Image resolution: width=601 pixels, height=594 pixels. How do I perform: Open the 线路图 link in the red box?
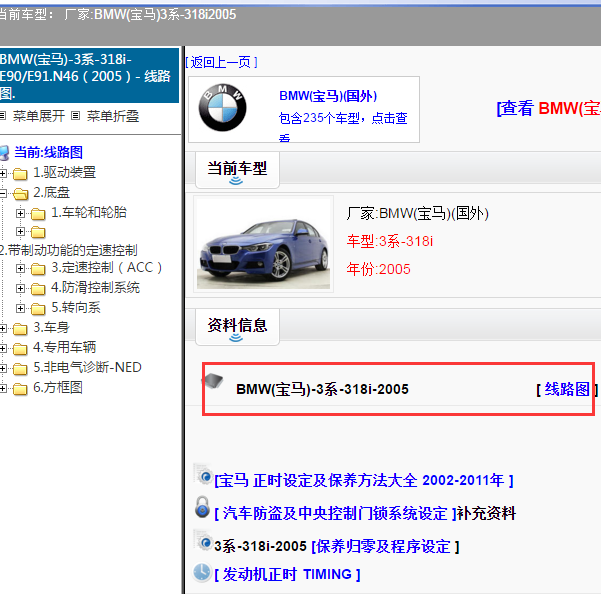click(566, 389)
